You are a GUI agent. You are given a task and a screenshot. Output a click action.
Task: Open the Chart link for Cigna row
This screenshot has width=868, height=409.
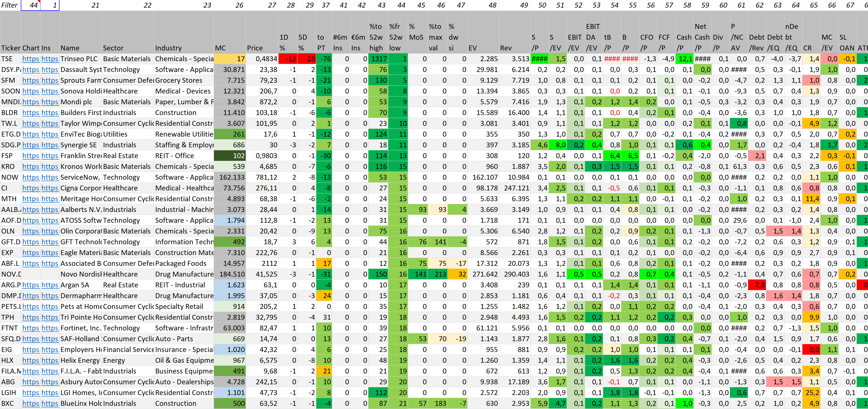31,188
